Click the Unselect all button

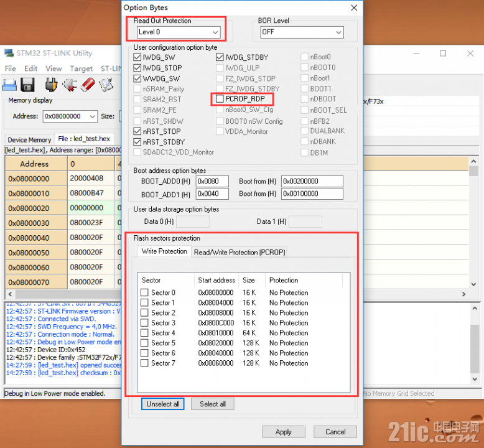pyautogui.click(x=162, y=404)
